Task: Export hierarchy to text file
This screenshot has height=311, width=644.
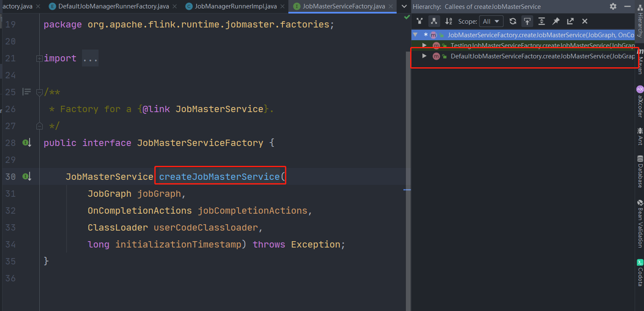Action: click(x=570, y=21)
